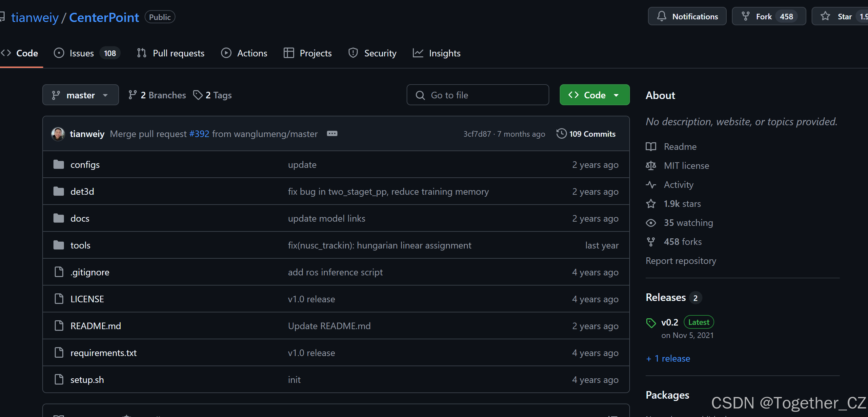Open MIT license link
The image size is (868, 417).
[677, 166]
